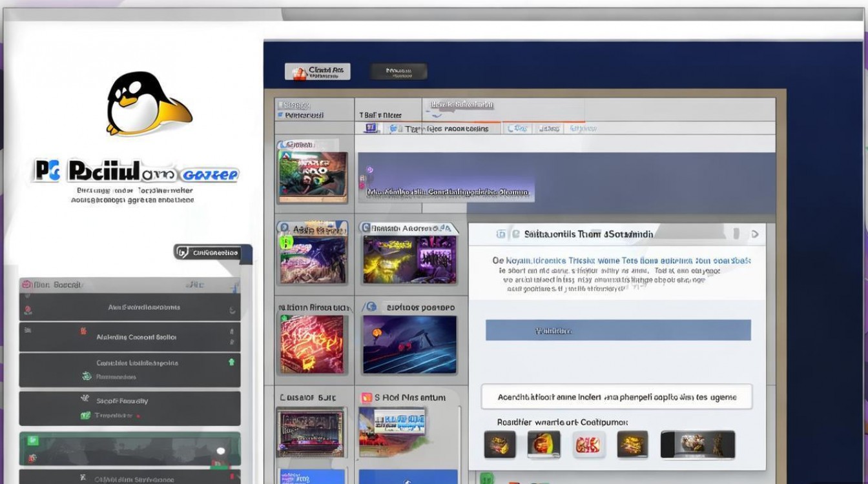Click the pink icon in dark sidebar header
Screen dimensions: 868x484
click(x=27, y=285)
